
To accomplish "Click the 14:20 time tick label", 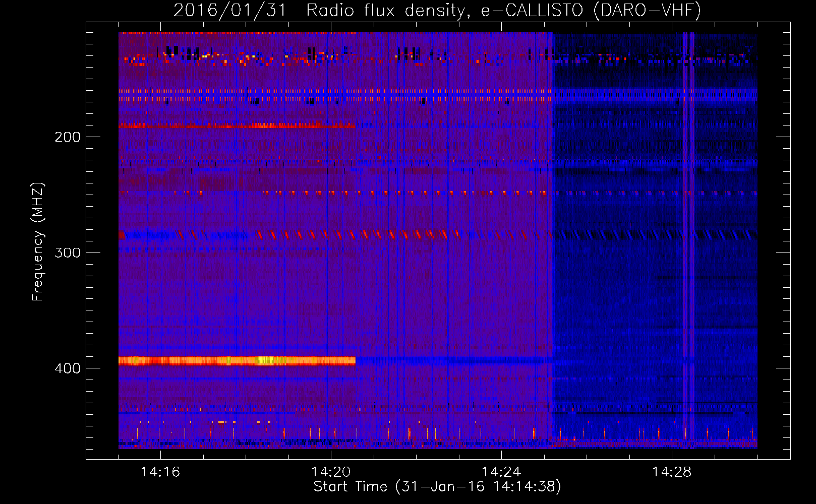I will click(x=331, y=472).
